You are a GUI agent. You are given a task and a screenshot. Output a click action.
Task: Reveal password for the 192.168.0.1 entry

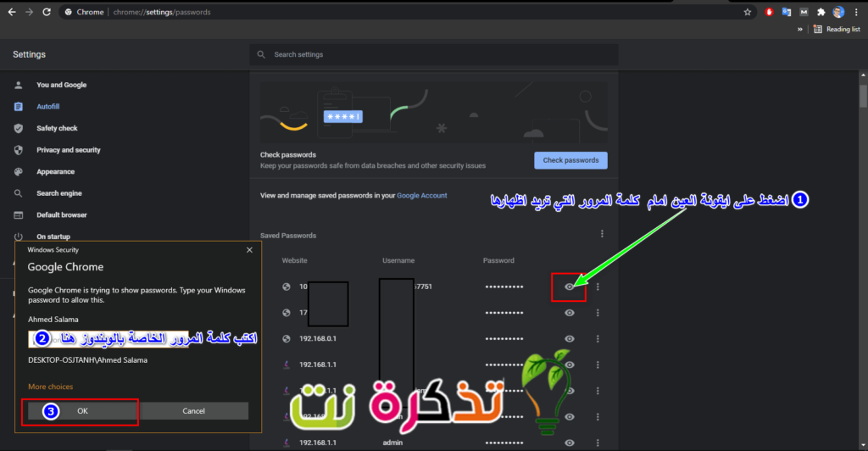click(570, 338)
